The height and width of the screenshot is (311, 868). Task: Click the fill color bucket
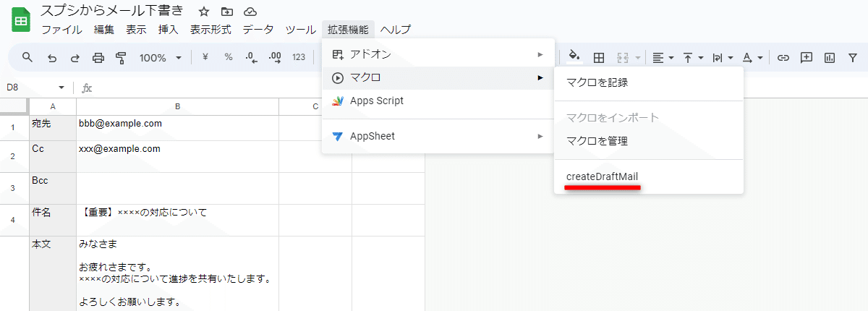pyautogui.click(x=574, y=56)
